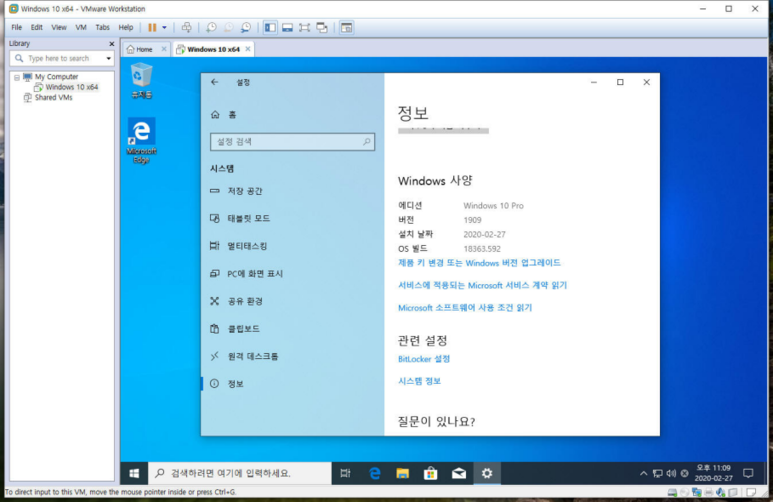
Task: Select the Microsoft Edge desktop shortcut
Action: click(x=141, y=141)
